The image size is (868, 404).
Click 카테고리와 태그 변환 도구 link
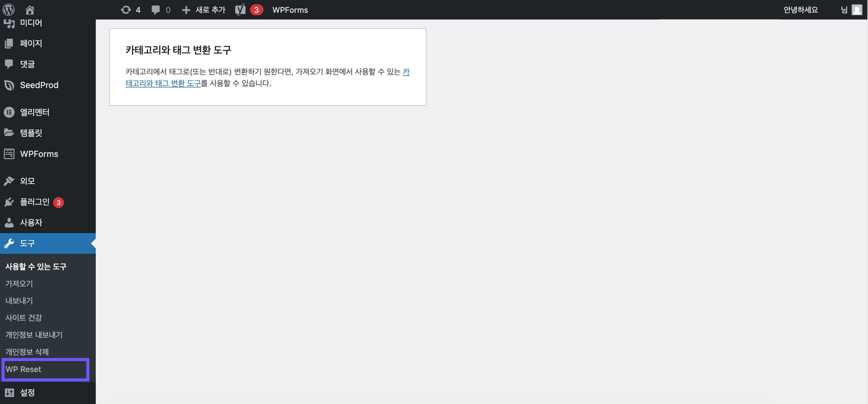pos(163,83)
